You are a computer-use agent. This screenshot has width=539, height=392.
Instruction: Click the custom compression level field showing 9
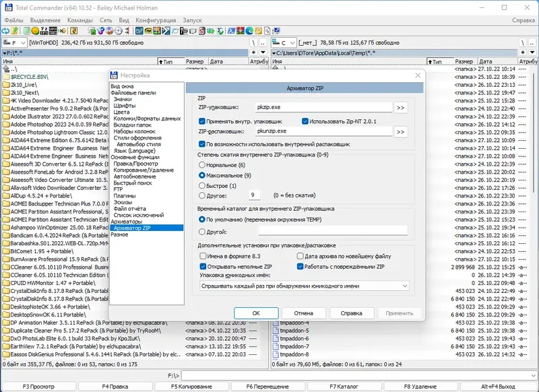[255, 195]
